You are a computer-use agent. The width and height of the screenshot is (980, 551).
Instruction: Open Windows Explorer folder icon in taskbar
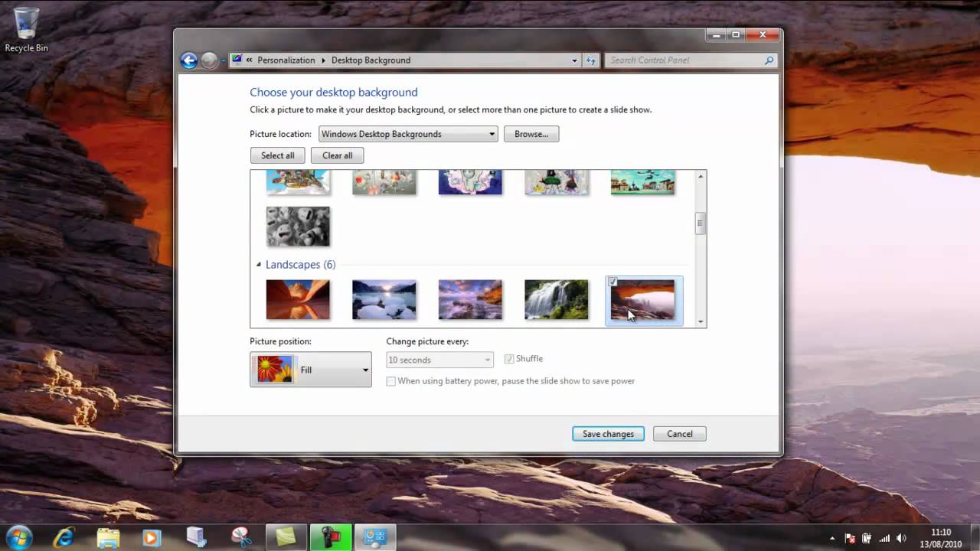[x=109, y=537]
